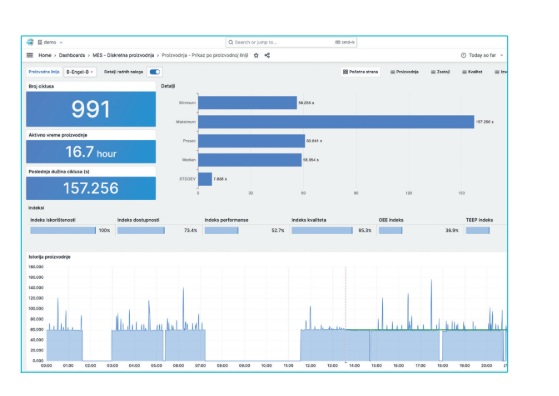Image resolution: width=559 pixels, height=396 pixels.
Task: Click the Median bar in Detalji chart
Action: point(250,160)
